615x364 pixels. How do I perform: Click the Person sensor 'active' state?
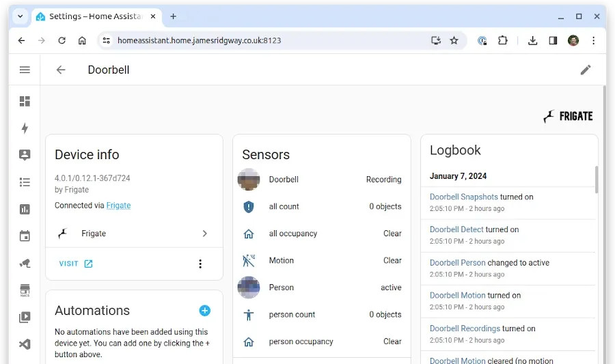pyautogui.click(x=391, y=288)
